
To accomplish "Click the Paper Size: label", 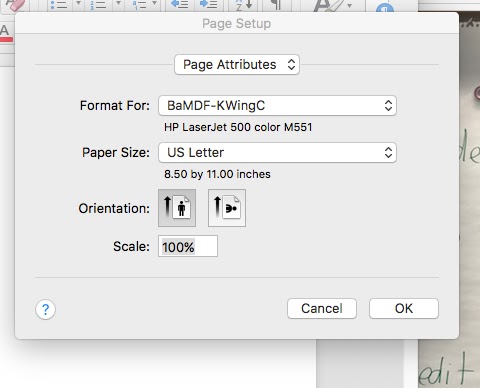I will tap(116, 153).
